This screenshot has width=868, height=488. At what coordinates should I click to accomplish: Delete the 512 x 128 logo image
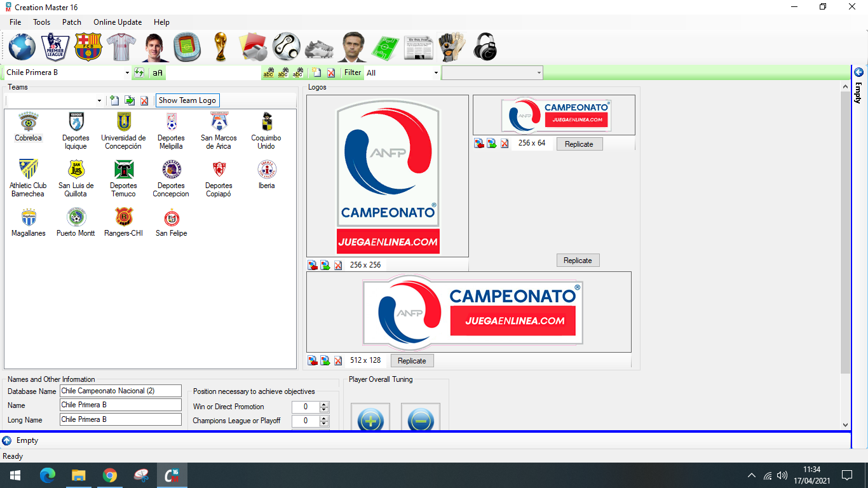tap(338, 360)
